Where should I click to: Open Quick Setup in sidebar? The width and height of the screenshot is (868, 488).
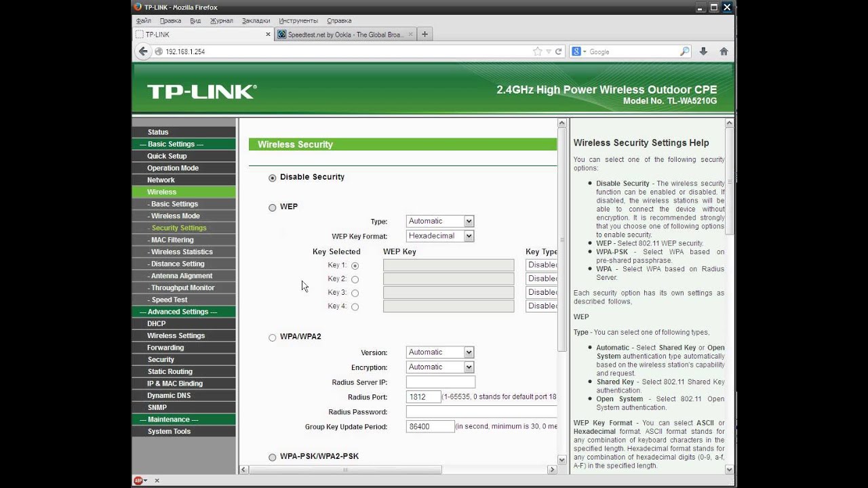click(x=167, y=156)
